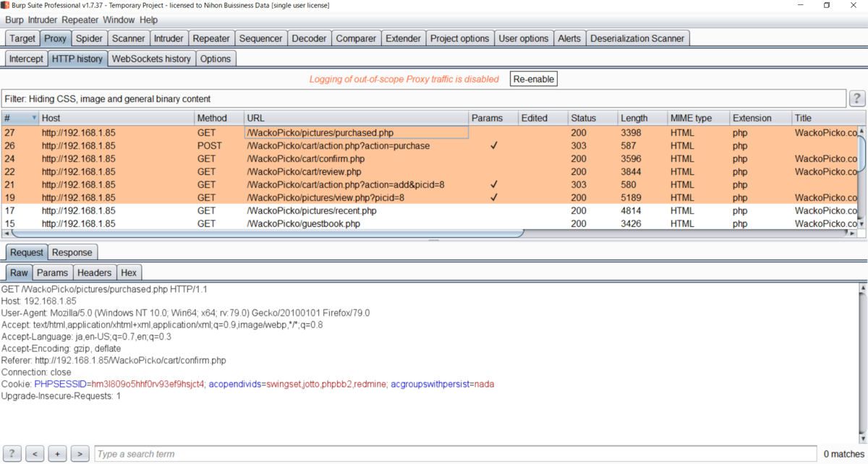
Task: Click the history table vertical scrollbar
Action: tap(861, 152)
